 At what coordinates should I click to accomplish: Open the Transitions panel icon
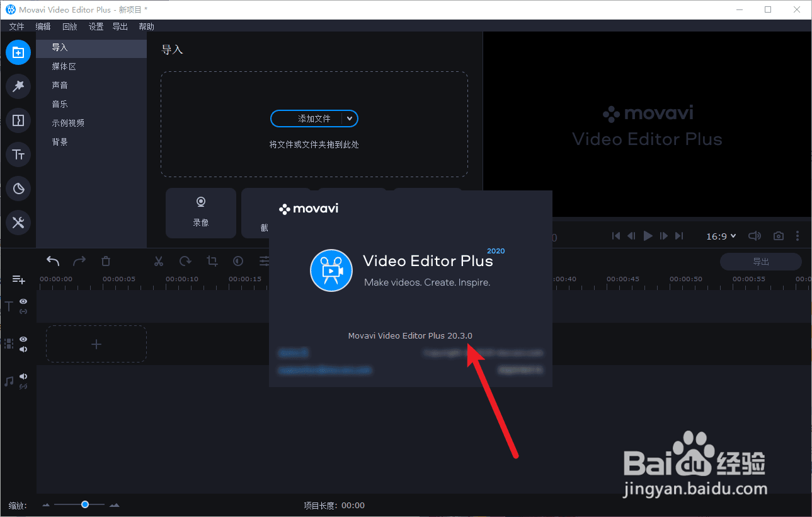[x=18, y=120]
